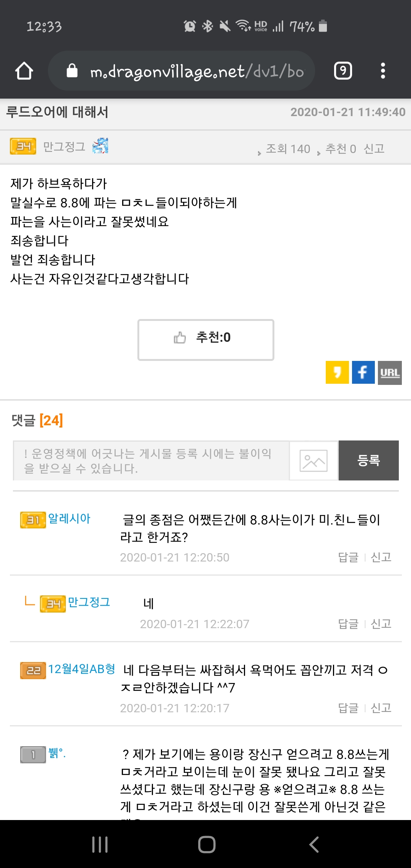This screenshot has height=868, width=411.
Task: Attach an image to the comment
Action: tap(314, 461)
